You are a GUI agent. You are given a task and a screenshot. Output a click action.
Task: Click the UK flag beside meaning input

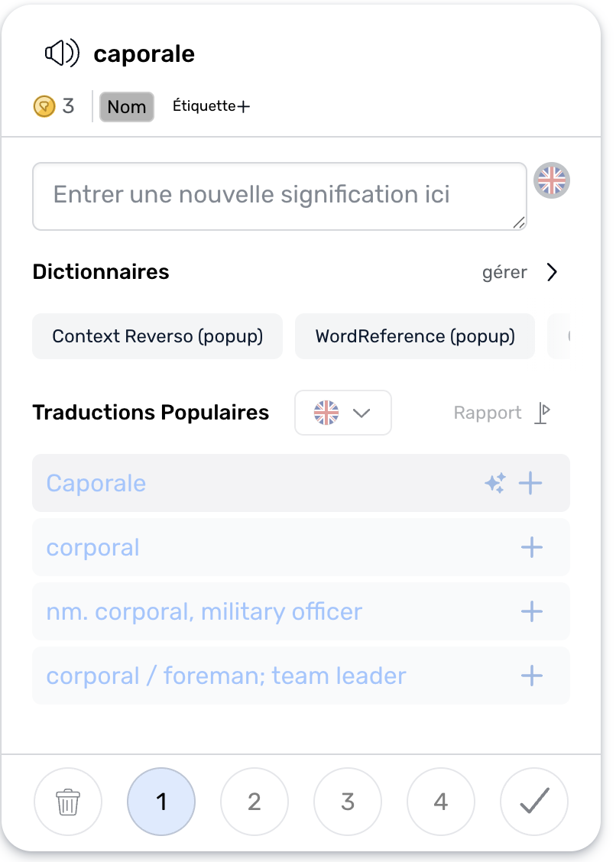pyautogui.click(x=551, y=181)
